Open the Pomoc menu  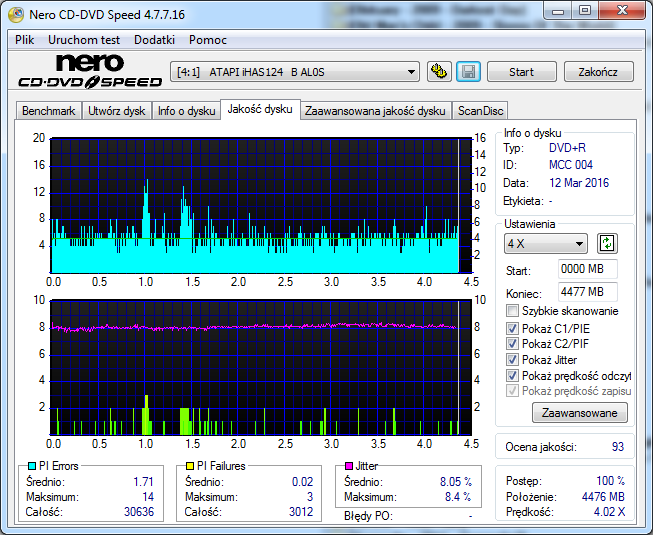pos(208,40)
